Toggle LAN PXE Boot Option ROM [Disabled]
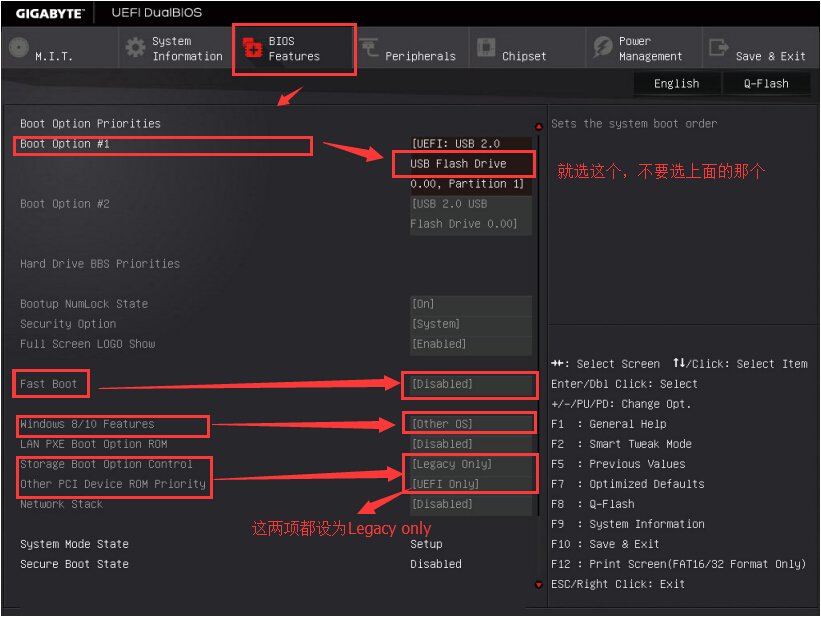821x617 pixels. coord(471,444)
